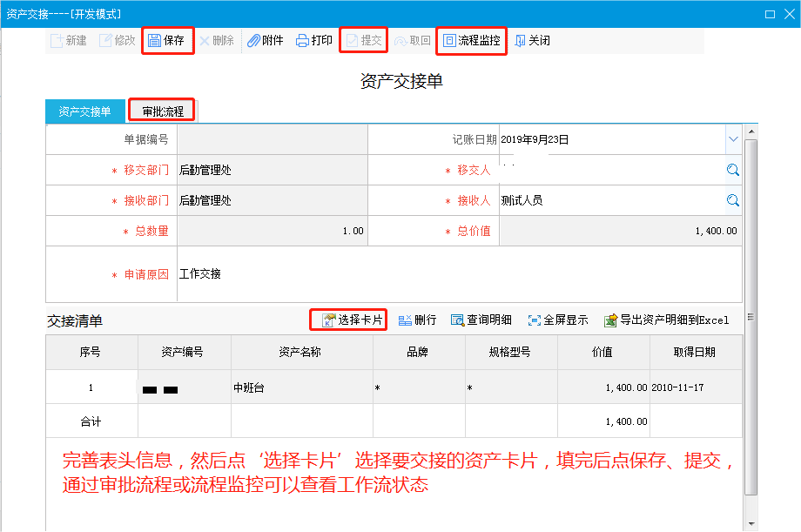Select the 资产交接单 tab

(x=84, y=111)
